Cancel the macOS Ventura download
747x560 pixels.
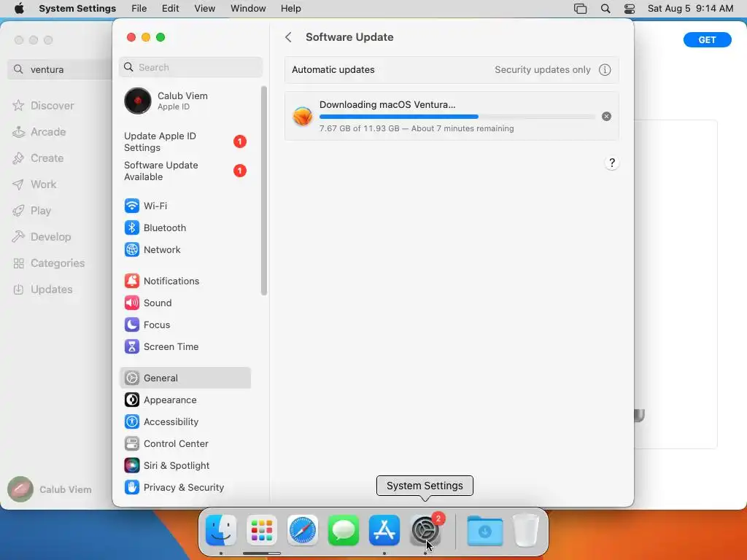coord(606,116)
